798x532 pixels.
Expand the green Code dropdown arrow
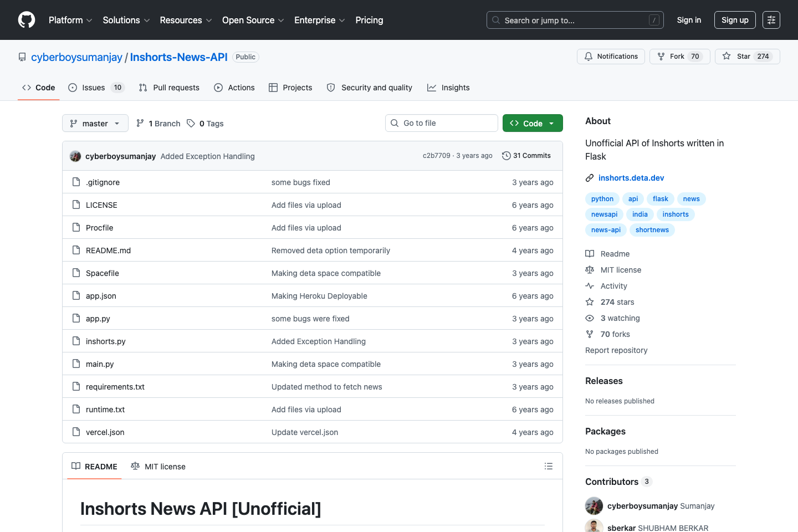(x=551, y=123)
